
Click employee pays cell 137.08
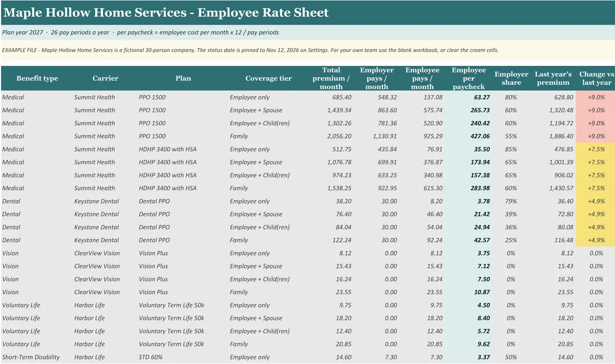click(x=433, y=97)
